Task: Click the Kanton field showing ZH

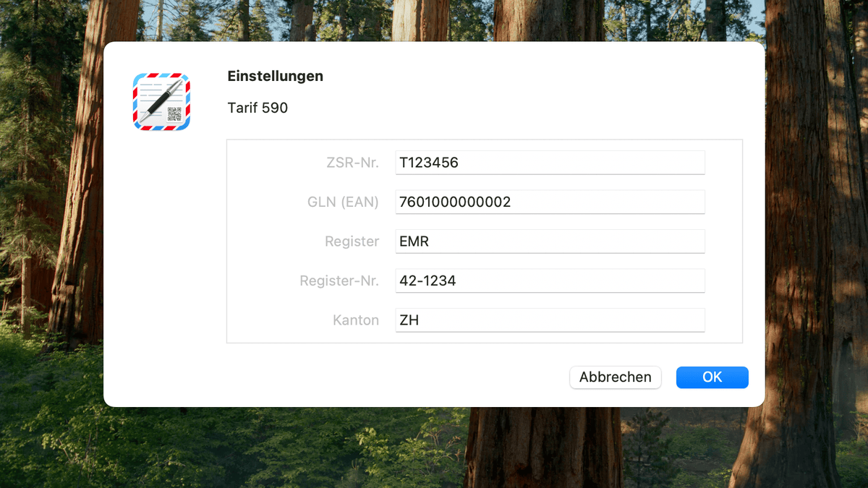Action: coord(550,320)
